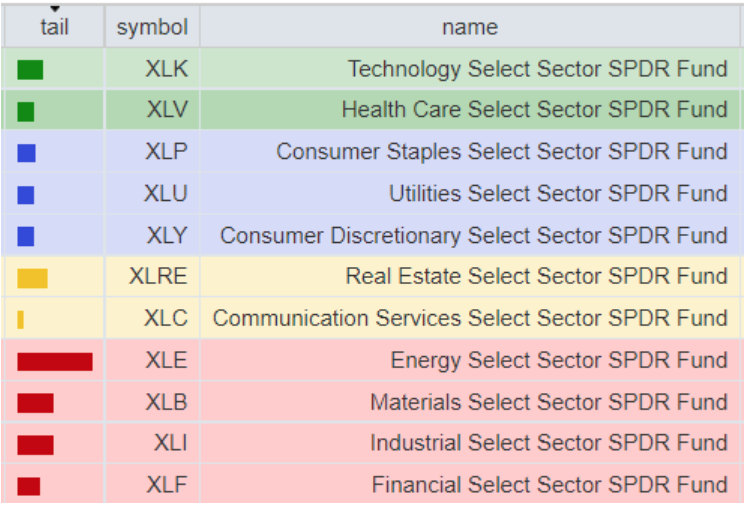
Task: Select the XLY symbol cell
Action: click(x=166, y=236)
